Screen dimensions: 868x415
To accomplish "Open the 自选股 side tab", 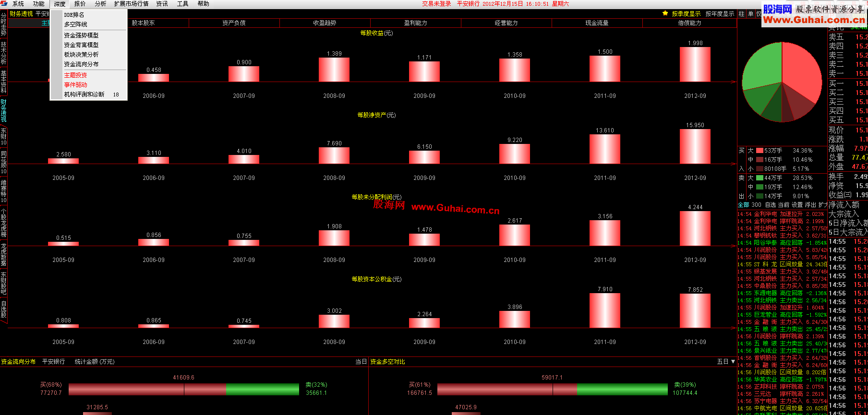I will (x=3, y=309).
